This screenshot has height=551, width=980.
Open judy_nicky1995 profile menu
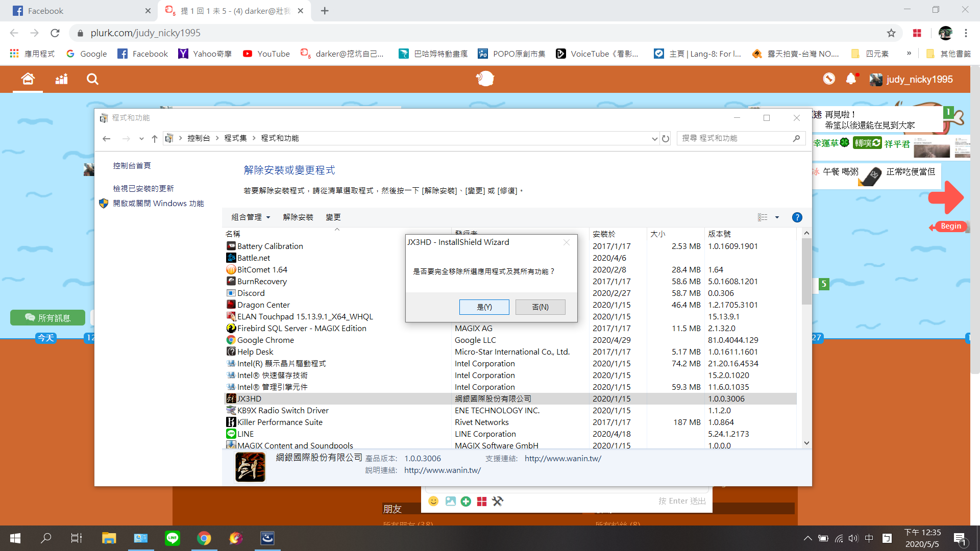[912, 80]
